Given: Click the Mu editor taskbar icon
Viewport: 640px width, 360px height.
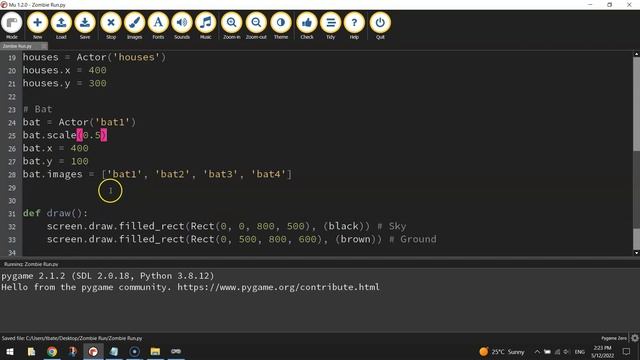Looking at the screenshot, I should 93,351.
